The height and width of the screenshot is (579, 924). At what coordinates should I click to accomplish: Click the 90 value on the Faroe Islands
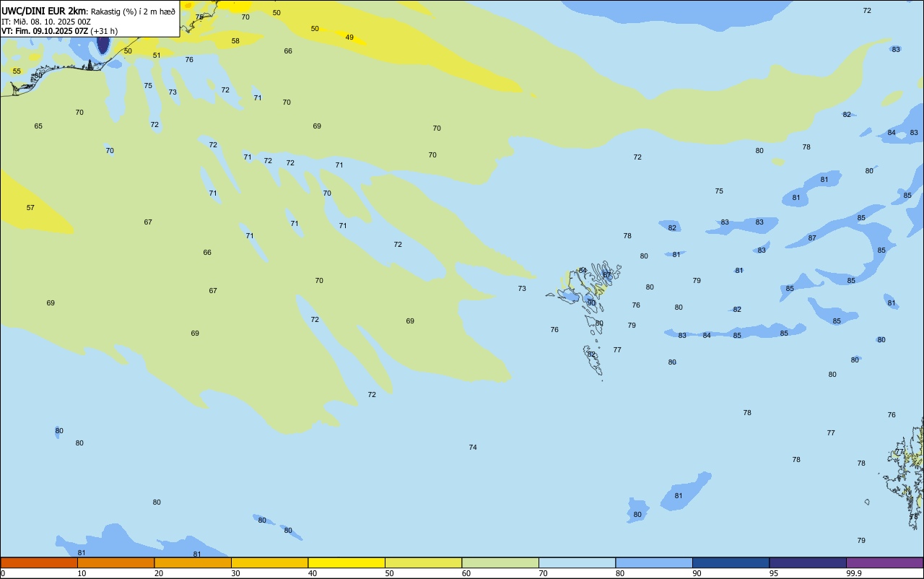click(x=591, y=303)
